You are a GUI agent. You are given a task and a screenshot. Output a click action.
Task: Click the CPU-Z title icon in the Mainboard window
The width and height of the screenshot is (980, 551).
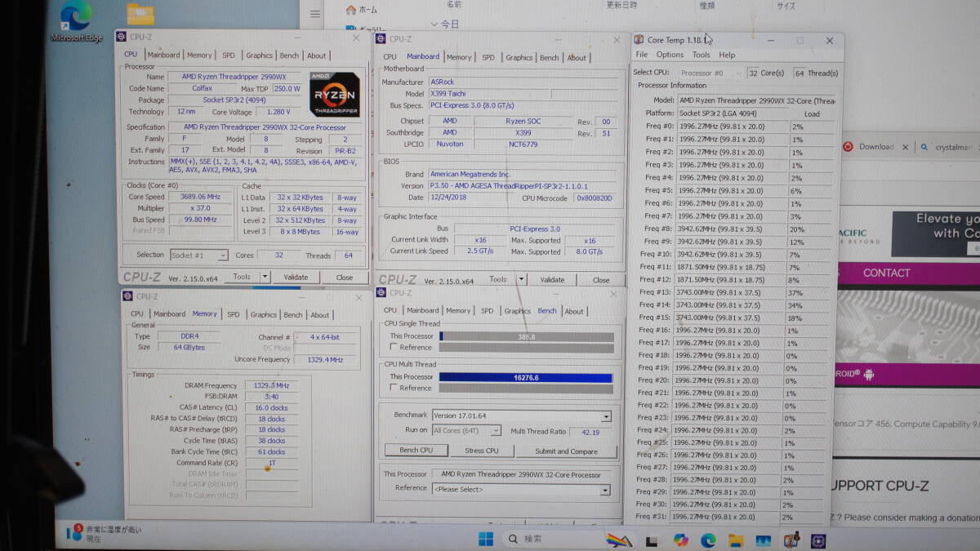(x=381, y=38)
